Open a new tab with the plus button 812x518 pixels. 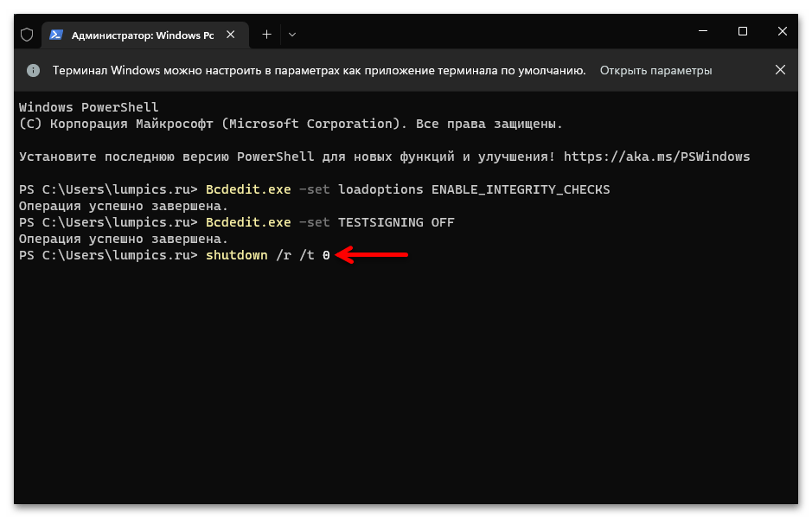pos(266,35)
